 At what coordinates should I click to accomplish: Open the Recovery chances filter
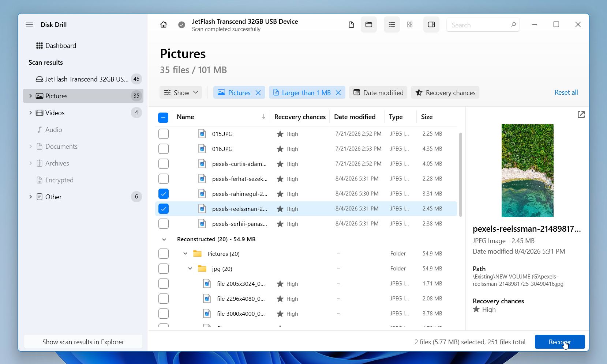pyautogui.click(x=445, y=92)
